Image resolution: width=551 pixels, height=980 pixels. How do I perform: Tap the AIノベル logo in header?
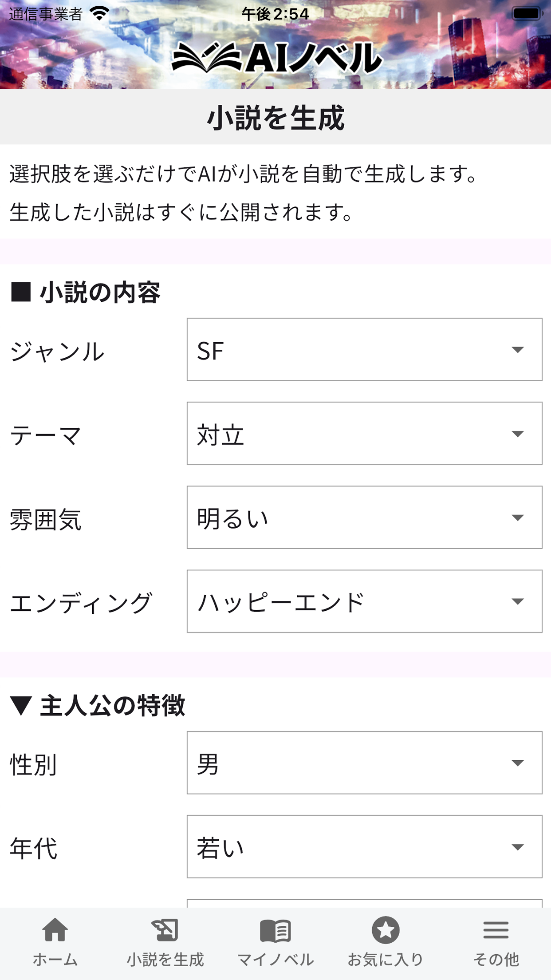pyautogui.click(x=276, y=58)
